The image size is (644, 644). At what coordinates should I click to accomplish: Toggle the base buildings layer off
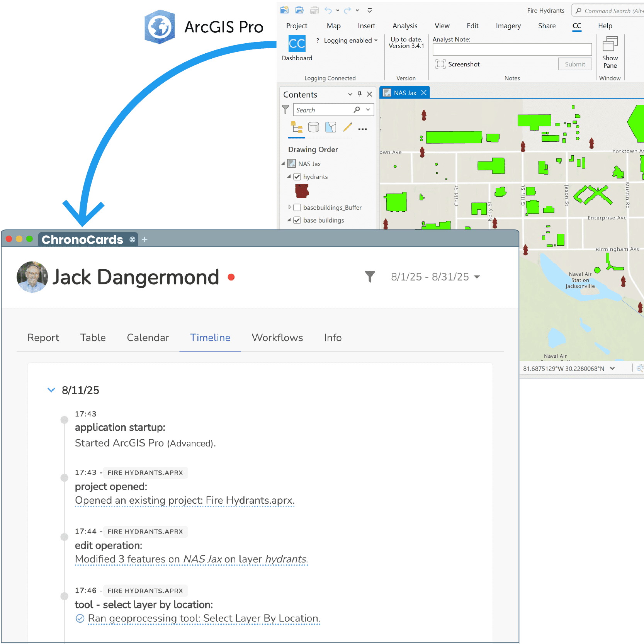pos(297,220)
